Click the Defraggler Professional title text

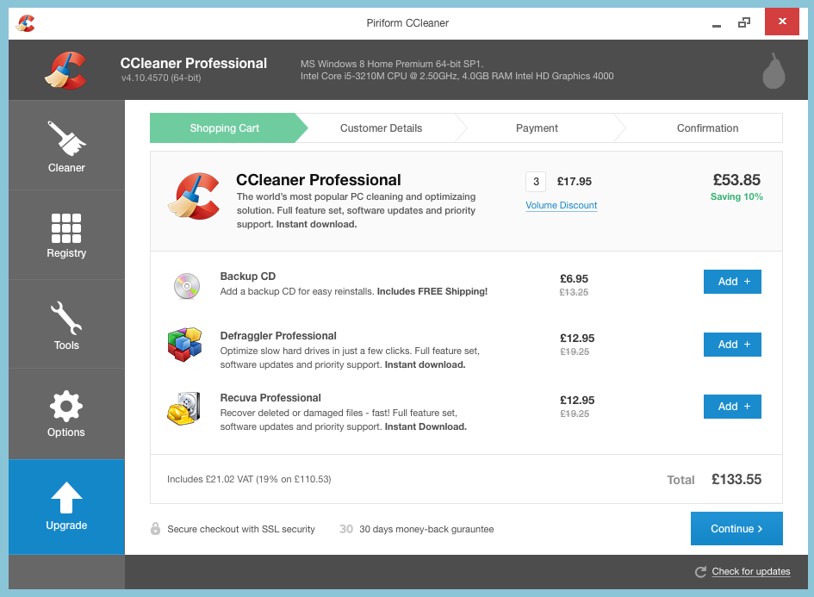[278, 336]
